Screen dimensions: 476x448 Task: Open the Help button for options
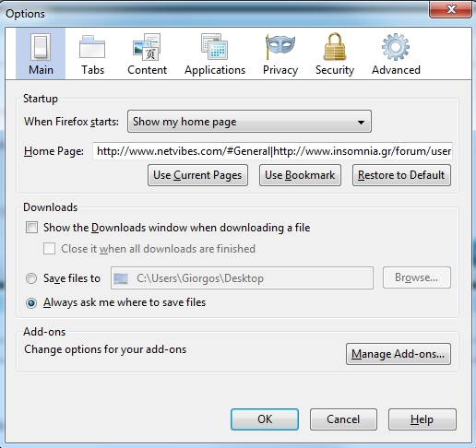pos(422,419)
